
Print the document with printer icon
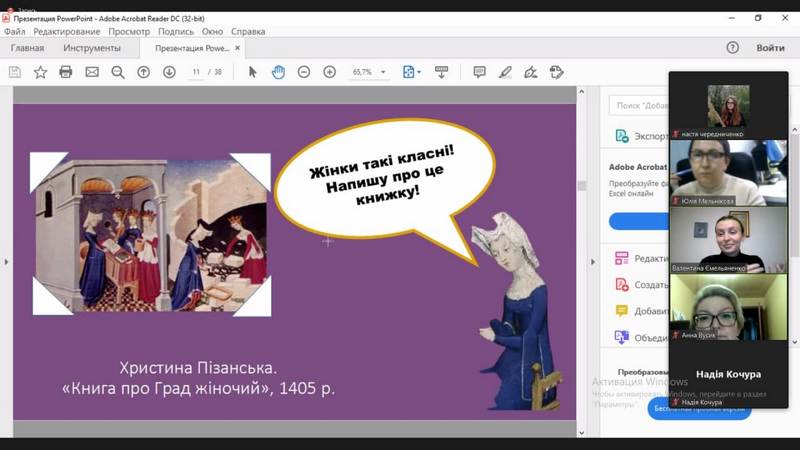66,72
